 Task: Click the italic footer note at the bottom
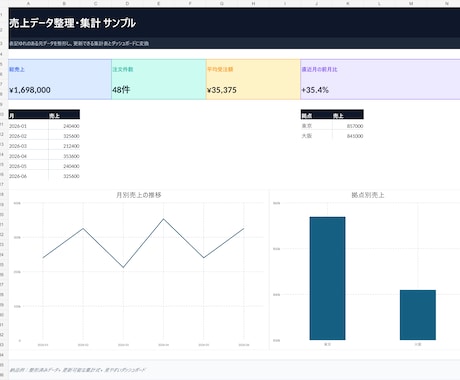point(77,370)
